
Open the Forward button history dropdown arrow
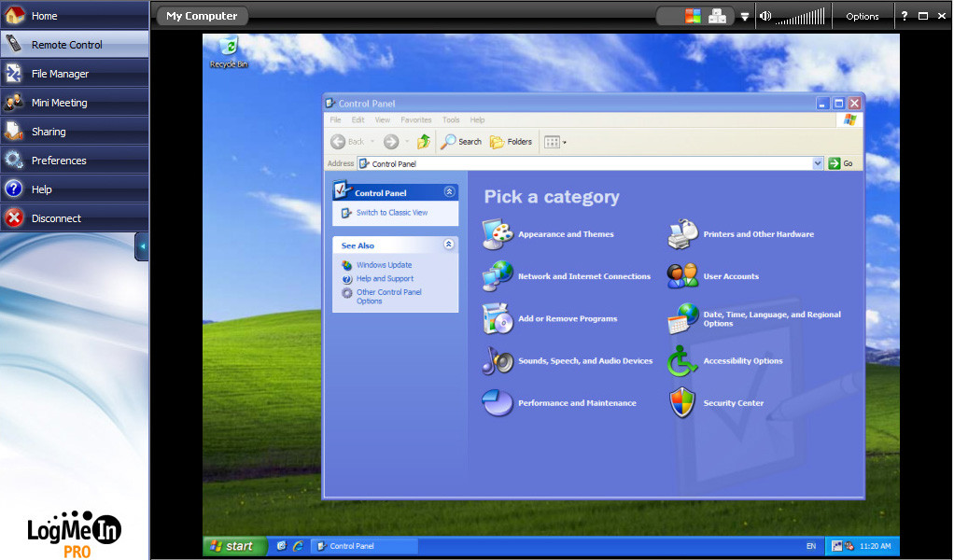coord(406,142)
